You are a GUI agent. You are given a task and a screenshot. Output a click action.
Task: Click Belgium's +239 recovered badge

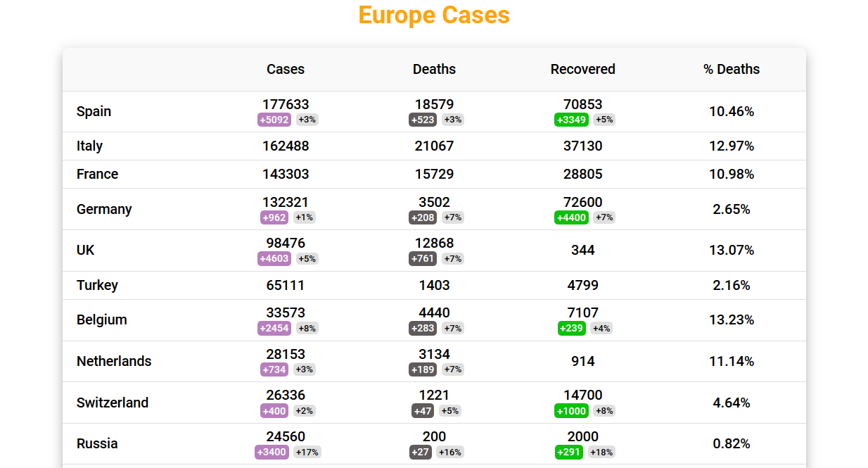point(572,328)
